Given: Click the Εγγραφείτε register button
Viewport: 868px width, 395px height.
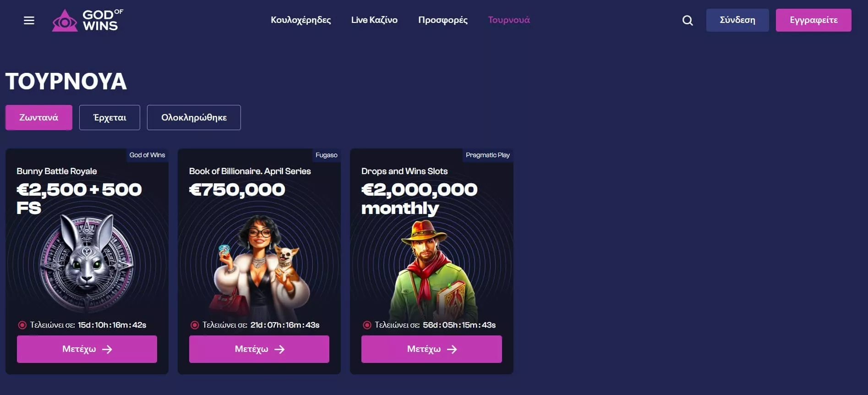Looking at the screenshot, I should (x=813, y=20).
